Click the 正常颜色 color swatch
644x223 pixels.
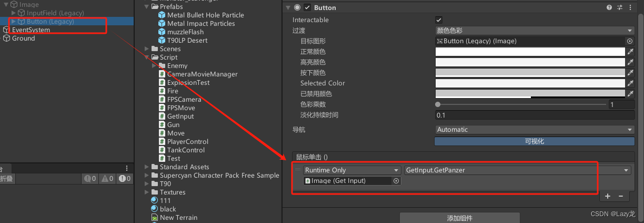pyautogui.click(x=530, y=52)
